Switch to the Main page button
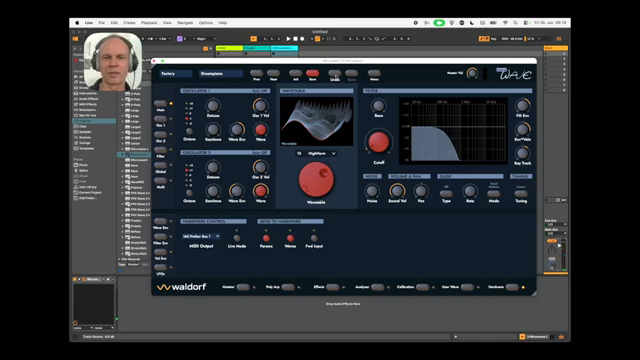This screenshot has height=360, width=640. coord(160,104)
